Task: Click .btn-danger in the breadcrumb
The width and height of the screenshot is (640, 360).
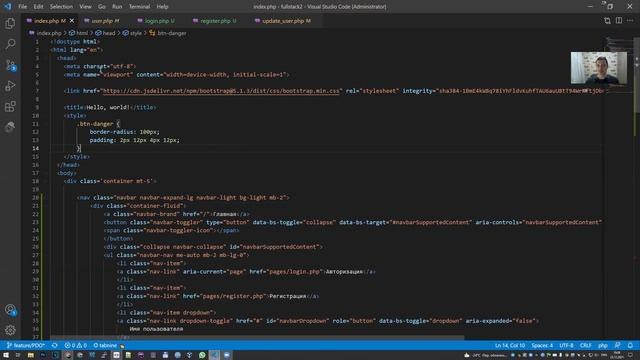Action: (x=172, y=33)
